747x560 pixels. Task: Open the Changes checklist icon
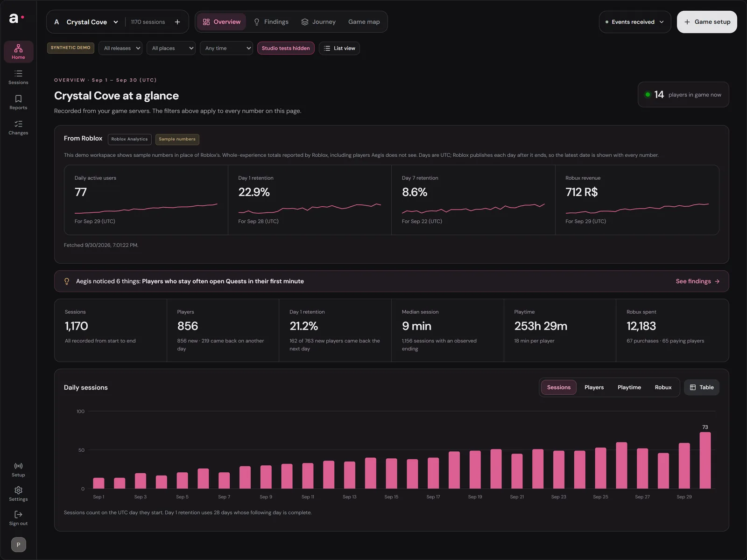(x=18, y=127)
